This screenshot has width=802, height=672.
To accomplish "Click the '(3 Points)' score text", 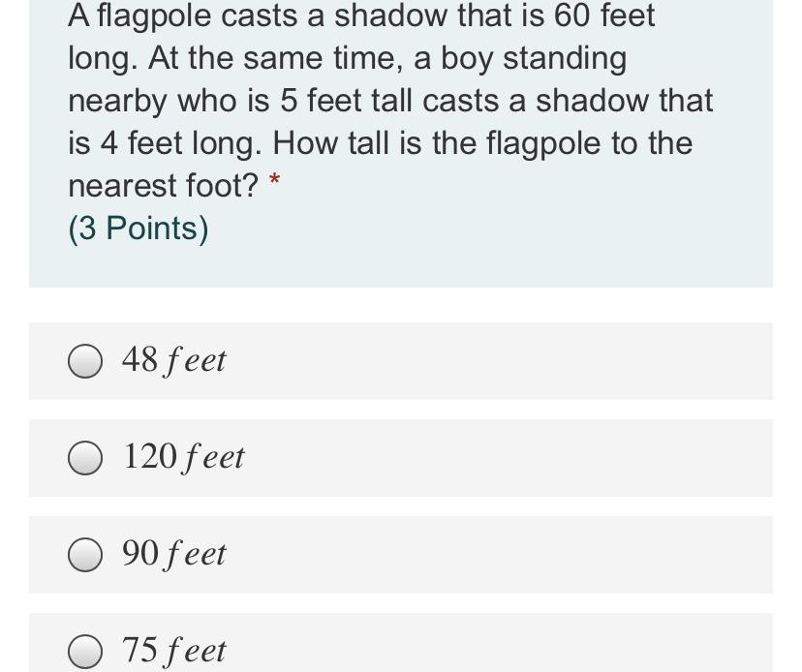I will (139, 229).
